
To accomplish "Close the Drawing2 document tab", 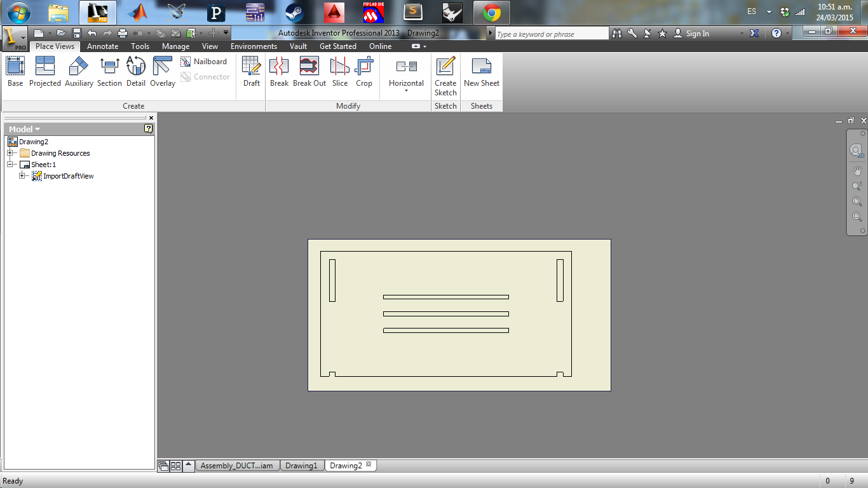I will (369, 464).
